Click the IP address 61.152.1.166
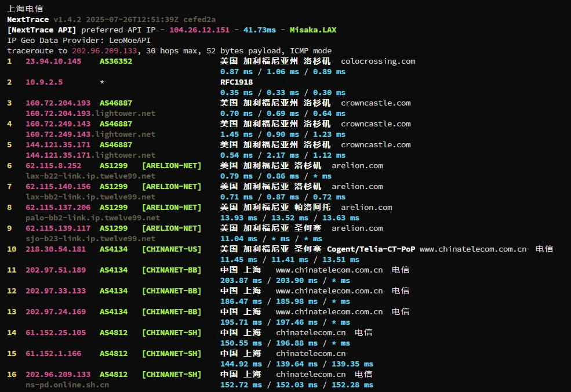The width and height of the screenshot is (571, 392). [x=53, y=353]
